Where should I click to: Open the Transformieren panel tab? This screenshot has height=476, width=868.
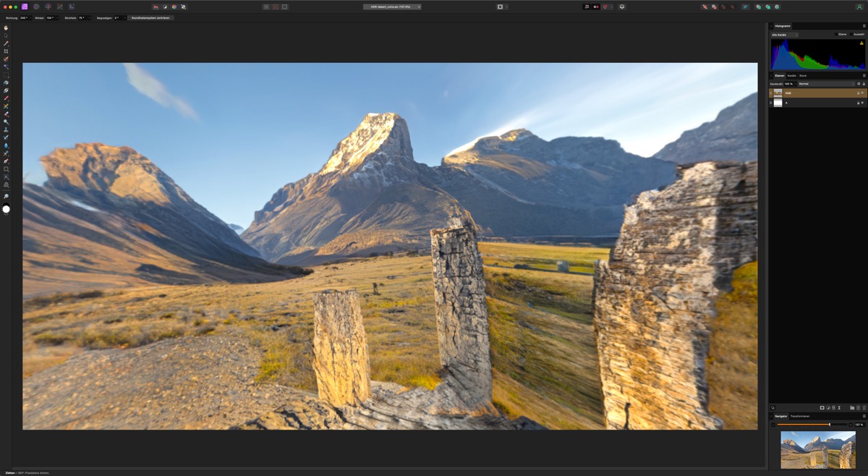799,416
